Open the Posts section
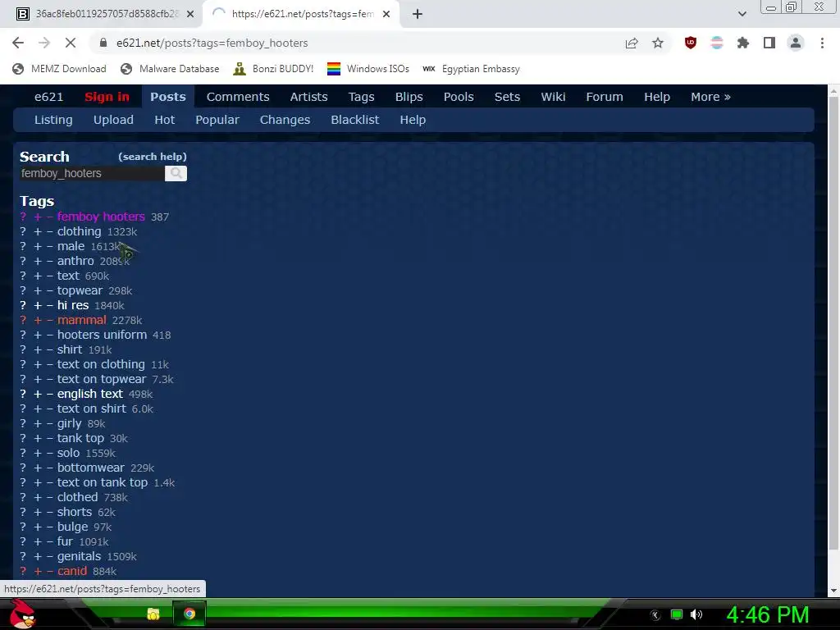Image resolution: width=840 pixels, height=630 pixels. click(167, 97)
